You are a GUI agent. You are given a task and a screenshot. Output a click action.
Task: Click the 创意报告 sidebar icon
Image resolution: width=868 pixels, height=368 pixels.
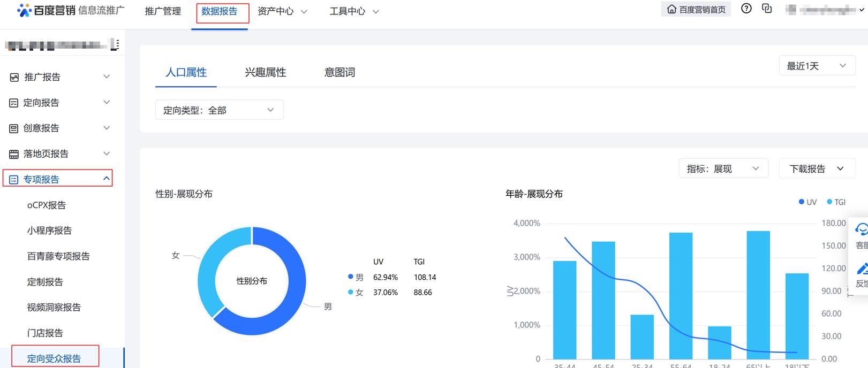tap(14, 128)
